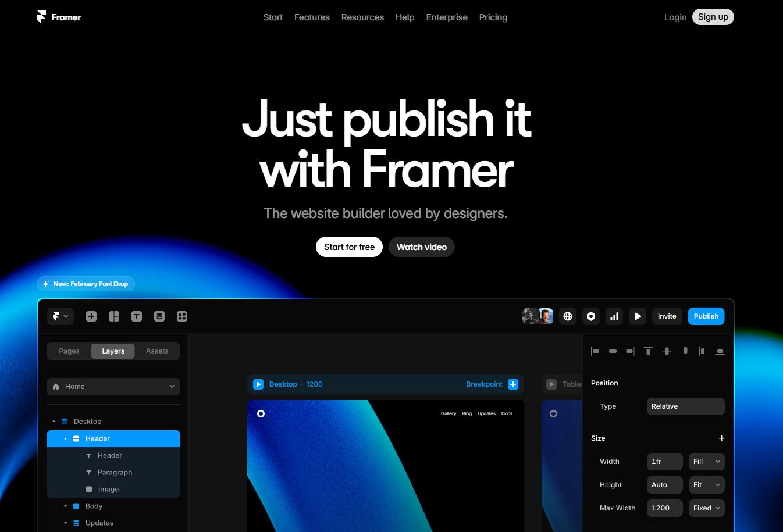Click the Position Type Relative field
This screenshot has width=783, height=532.
point(685,406)
